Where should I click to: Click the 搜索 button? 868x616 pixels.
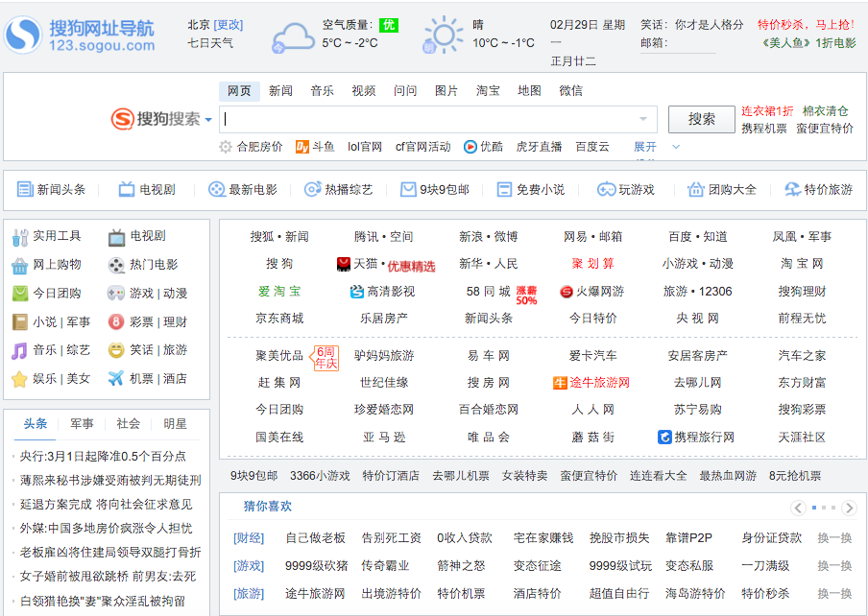701,119
